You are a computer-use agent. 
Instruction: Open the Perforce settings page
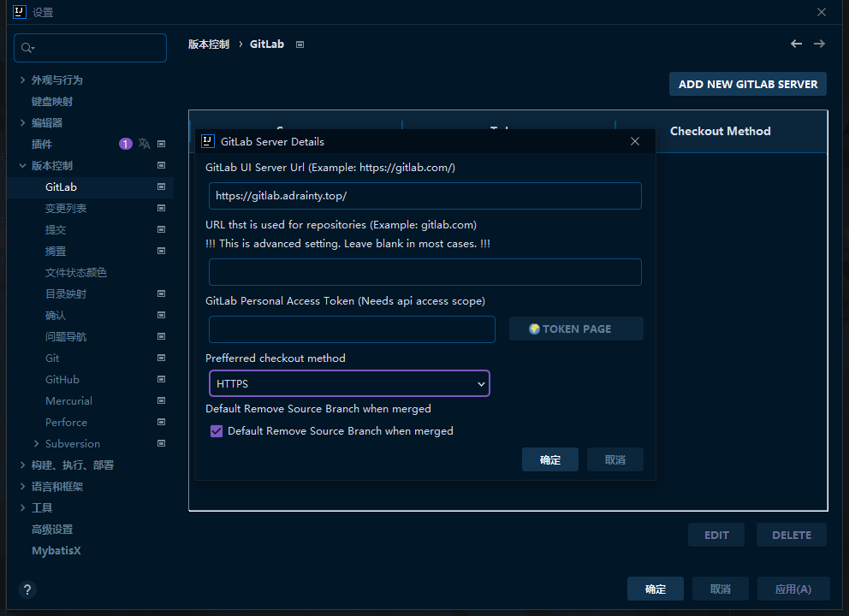(66, 422)
